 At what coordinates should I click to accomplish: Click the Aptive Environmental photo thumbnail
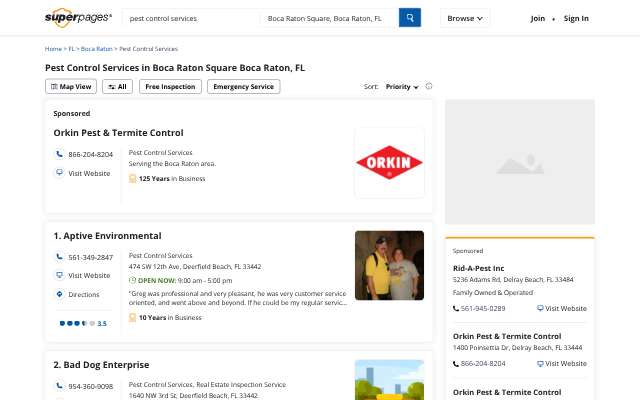pyautogui.click(x=389, y=265)
